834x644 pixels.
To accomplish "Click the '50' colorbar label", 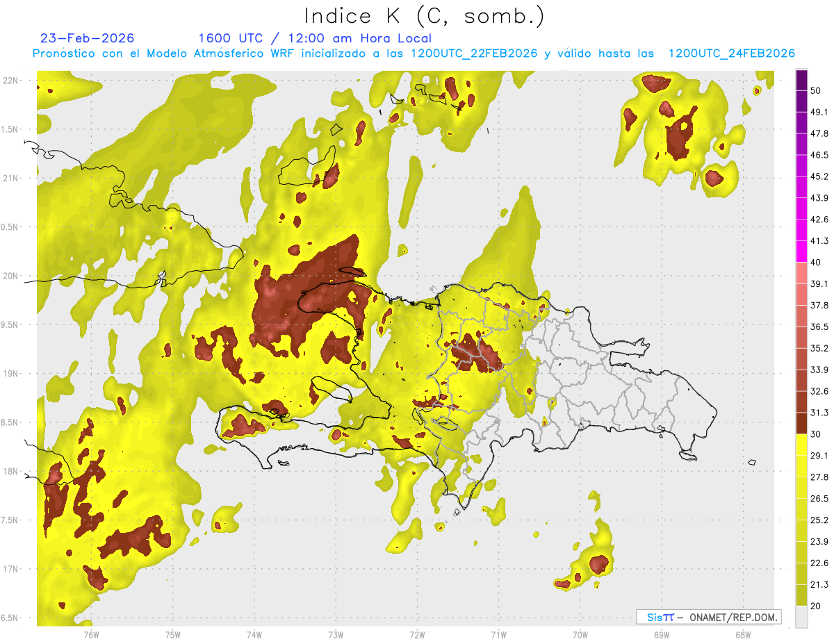I will (x=817, y=91).
